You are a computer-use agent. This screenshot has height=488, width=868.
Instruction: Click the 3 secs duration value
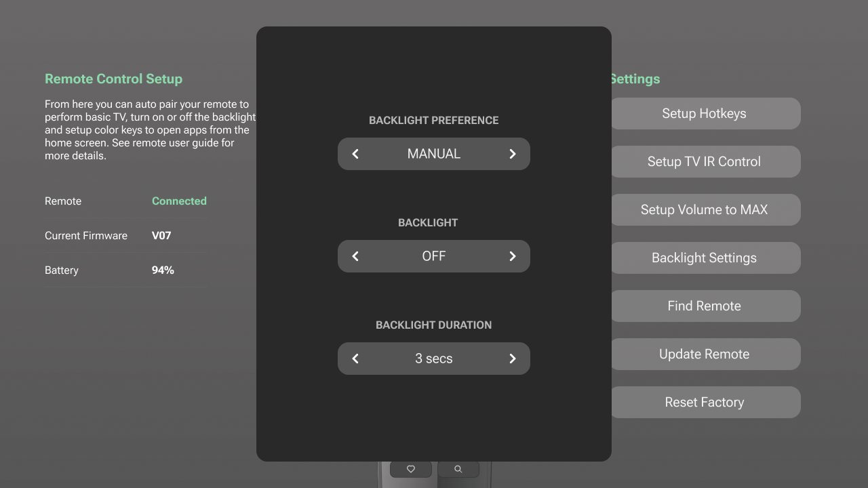[434, 359]
